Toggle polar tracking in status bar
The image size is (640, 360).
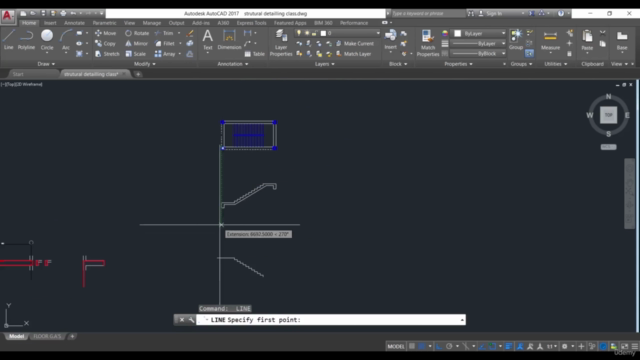pos(449,346)
